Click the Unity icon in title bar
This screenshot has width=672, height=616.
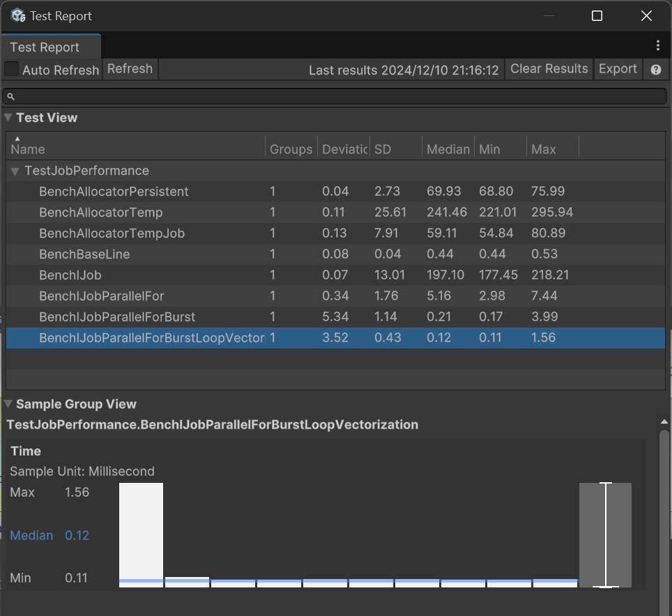pyautogui.click(x=18, y=15)
